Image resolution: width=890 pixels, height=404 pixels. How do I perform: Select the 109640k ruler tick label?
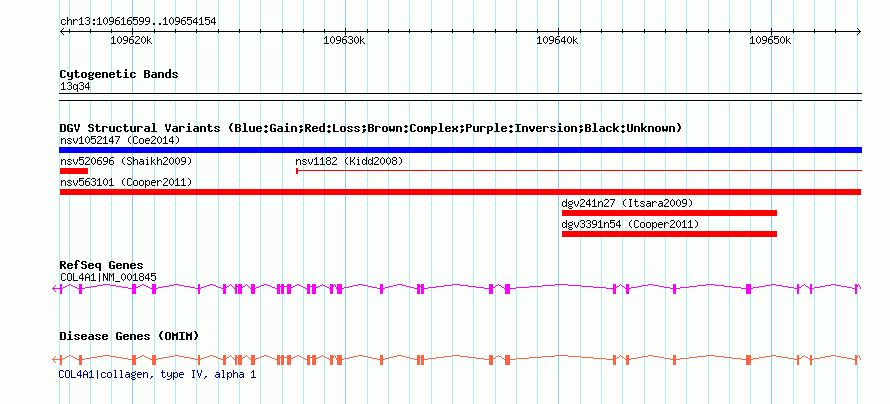558,41
